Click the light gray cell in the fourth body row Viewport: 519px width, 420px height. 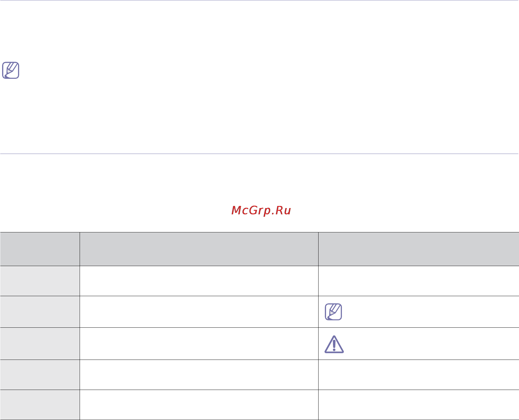[40, 375]
